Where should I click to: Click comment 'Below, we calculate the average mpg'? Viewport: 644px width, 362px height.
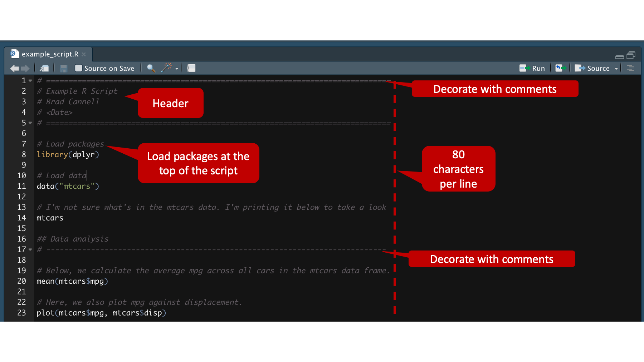[213, 271]
